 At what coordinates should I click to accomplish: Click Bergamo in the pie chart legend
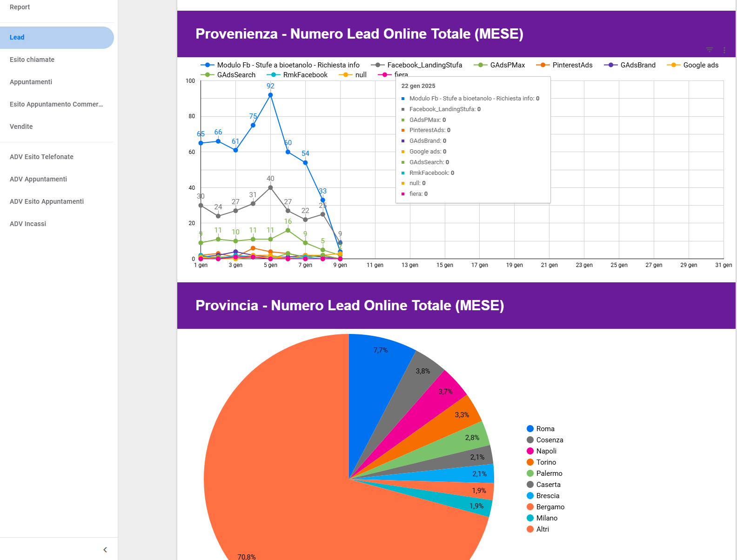coord(546,507)
